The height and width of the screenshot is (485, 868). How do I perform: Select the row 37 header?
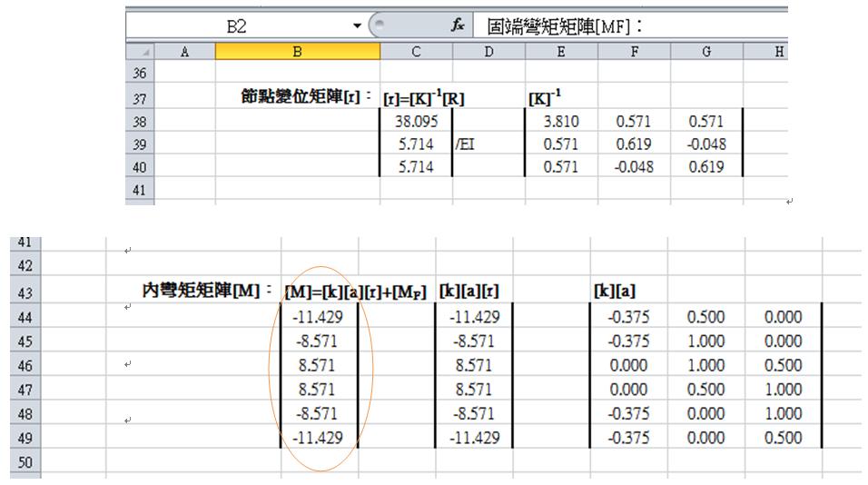(x=139, y=98)
